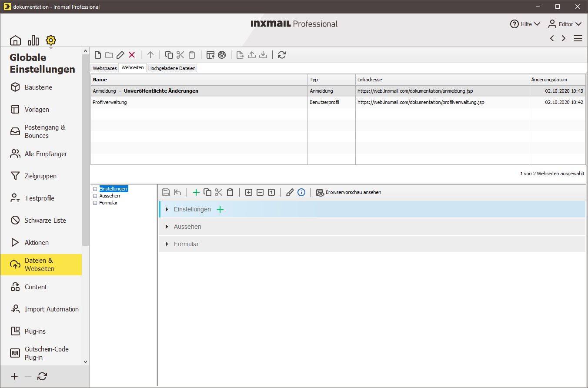
Task: Click the export page arrow icon
Action: pyautogui.click(x=240, y=55)
